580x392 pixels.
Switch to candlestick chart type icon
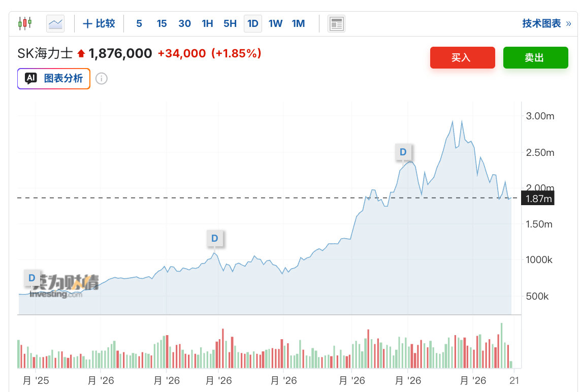pos(25,23)
